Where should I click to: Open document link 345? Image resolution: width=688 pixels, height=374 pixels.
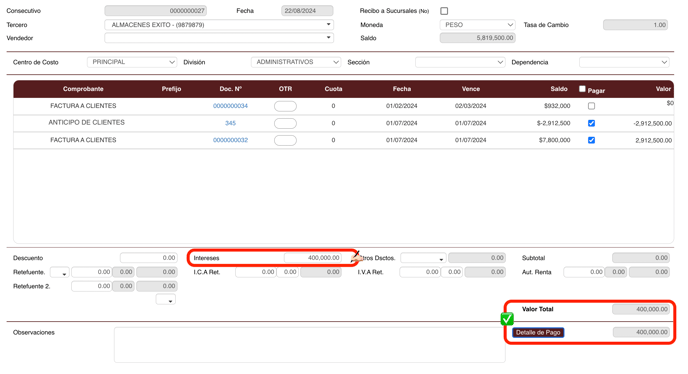pos(230,123)
